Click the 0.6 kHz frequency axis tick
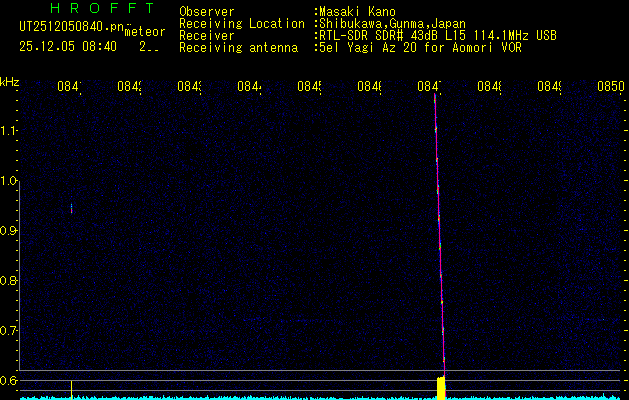The height and width of the screenshot is (400, 629). click(10, 380)
